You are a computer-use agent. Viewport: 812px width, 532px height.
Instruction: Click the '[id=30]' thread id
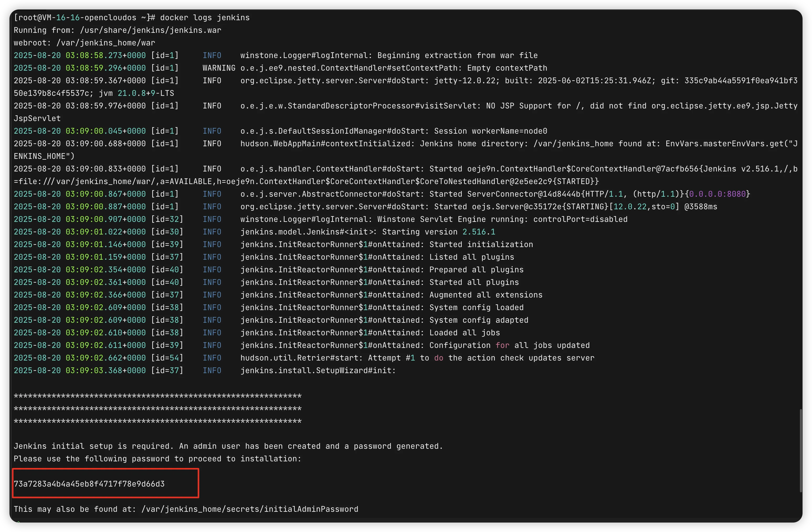point(167,232)
